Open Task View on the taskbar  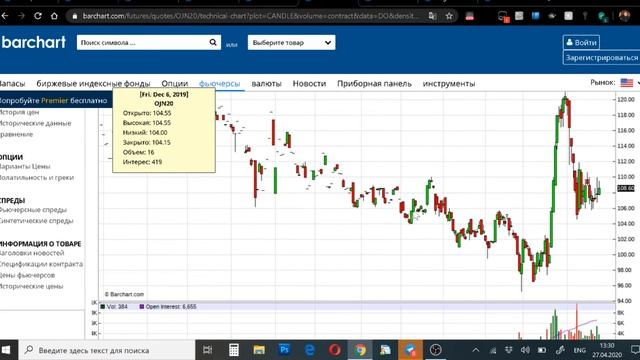pos(207,350)
